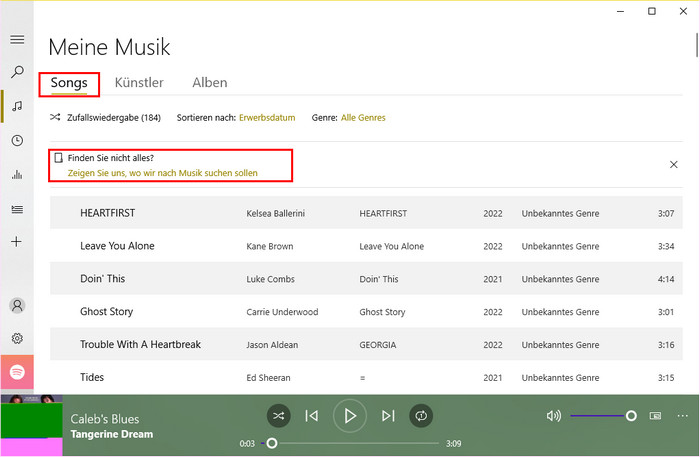
Task: Toggle repeat in the playback bar
Action: pyautogui.click(x=421, y=416)
